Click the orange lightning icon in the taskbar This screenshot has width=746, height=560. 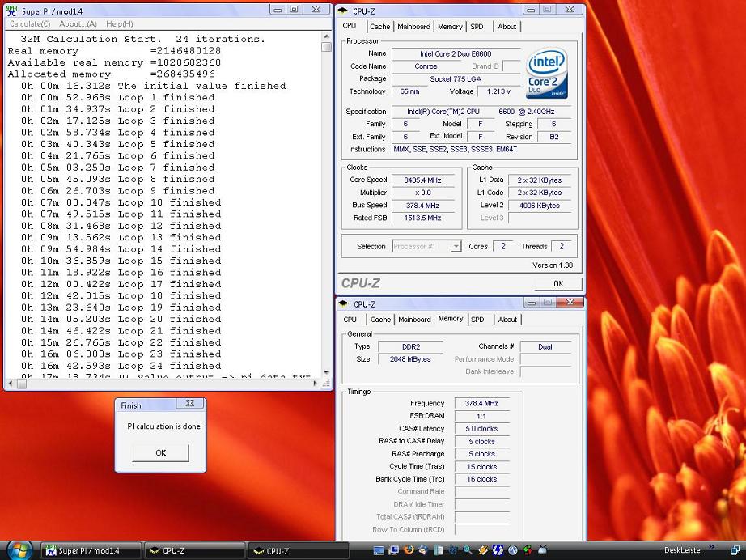coord(483,550)
